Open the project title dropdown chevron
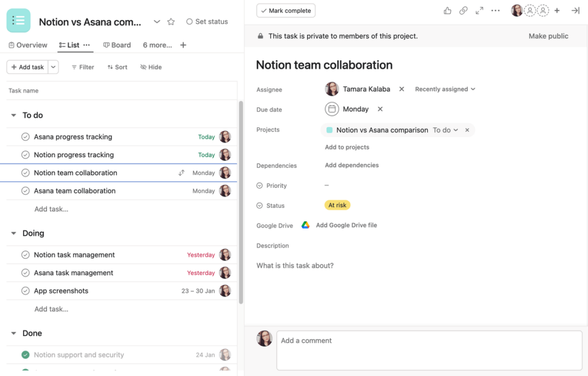 tap(157, 21)
